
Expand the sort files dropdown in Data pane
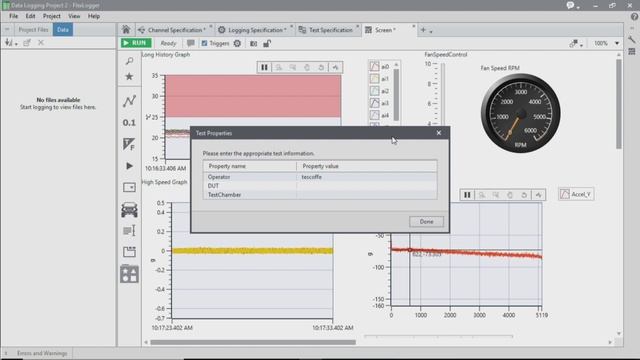(x=11, y=42)
